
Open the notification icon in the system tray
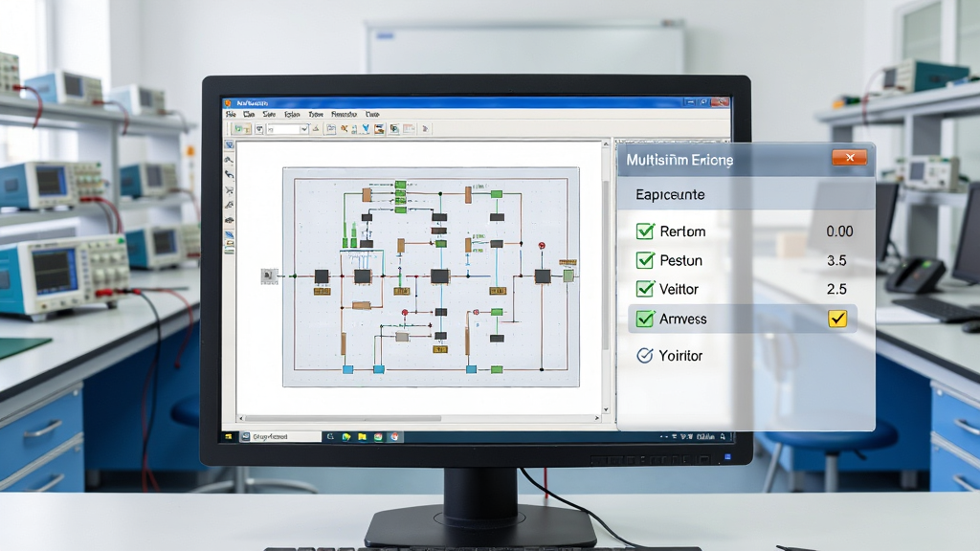click(723, 436)
